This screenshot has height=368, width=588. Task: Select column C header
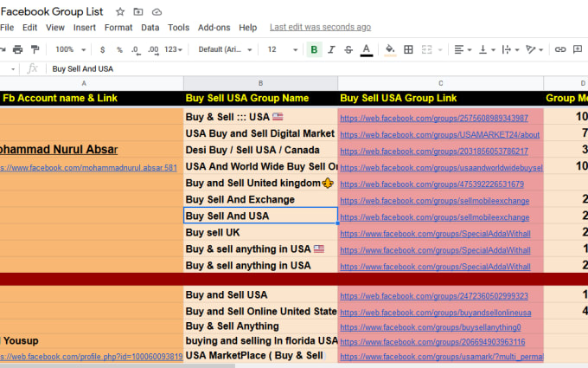pos(441,83)
